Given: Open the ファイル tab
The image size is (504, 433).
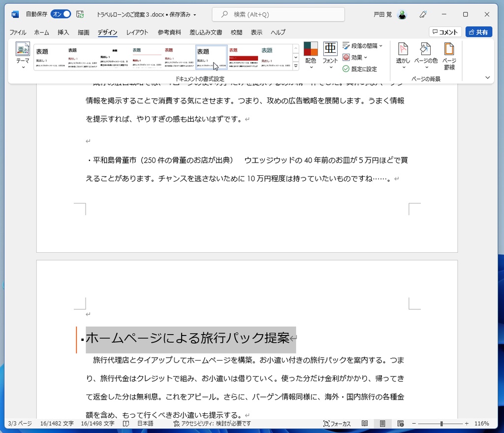Looking at the screenshot, I should [x=18, y=32].
